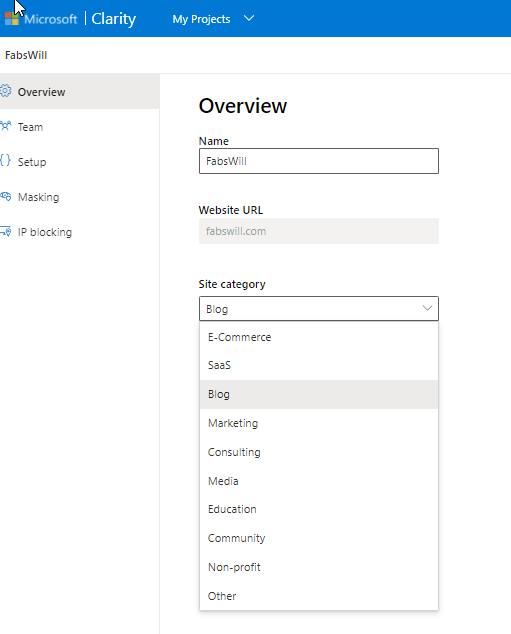Click the Microsoft logo icon
This screenshot has height=634, width=511.
click(12, 19)
